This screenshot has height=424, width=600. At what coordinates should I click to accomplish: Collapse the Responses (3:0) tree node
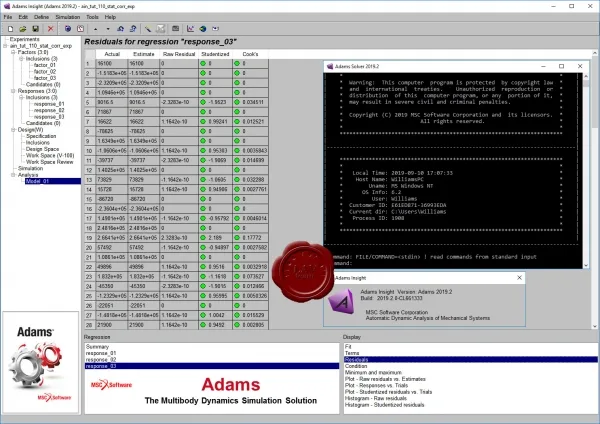pos(13,91)
